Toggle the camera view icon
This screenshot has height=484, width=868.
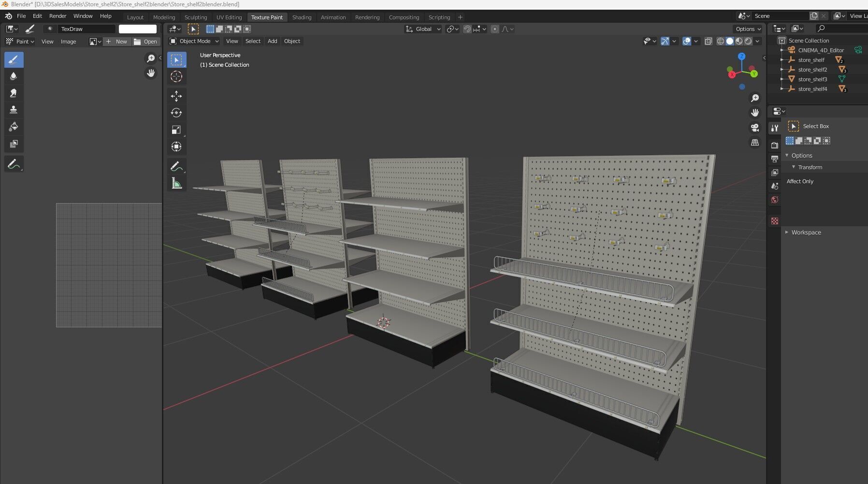[x=755, y=128]
